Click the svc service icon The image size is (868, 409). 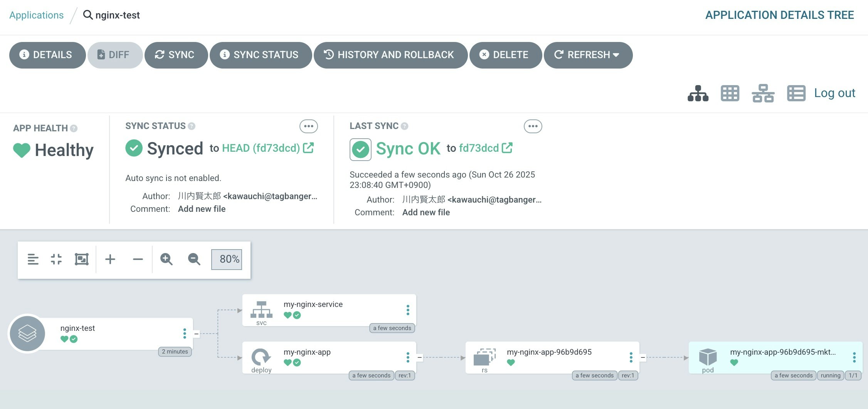point(261,310)
